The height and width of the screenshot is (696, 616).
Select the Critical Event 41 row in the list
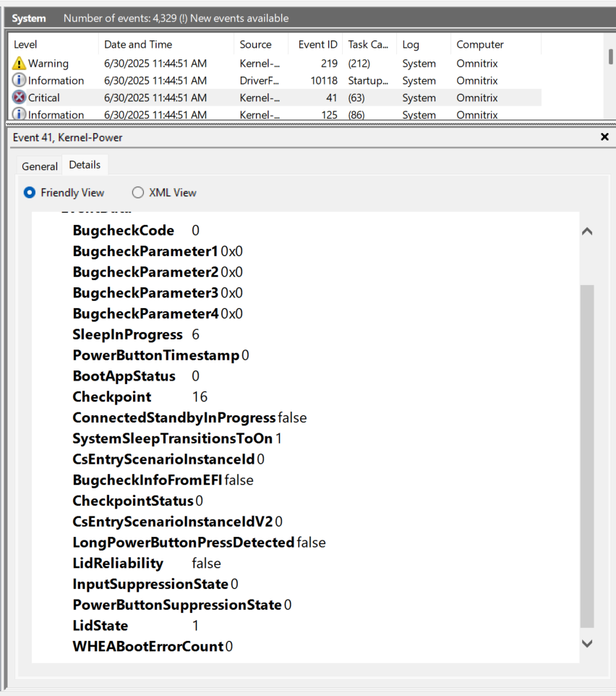(217, 97)
